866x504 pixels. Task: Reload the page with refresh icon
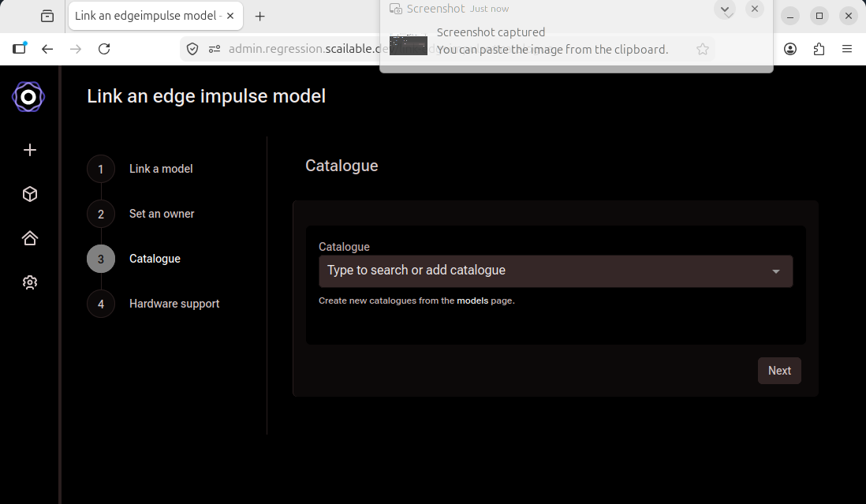pyautogui.click(x=104, y=49)
